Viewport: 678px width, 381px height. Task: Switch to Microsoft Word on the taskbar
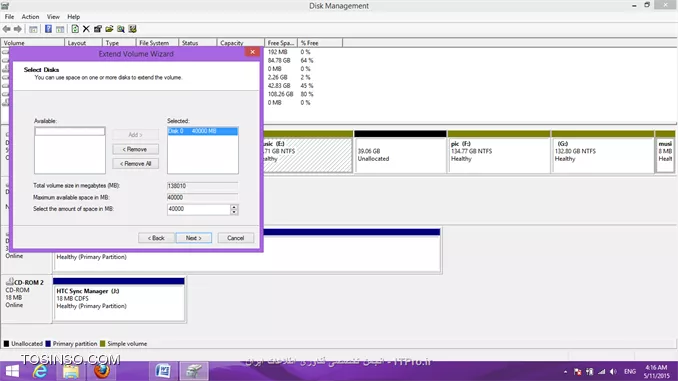coord(163,371)
